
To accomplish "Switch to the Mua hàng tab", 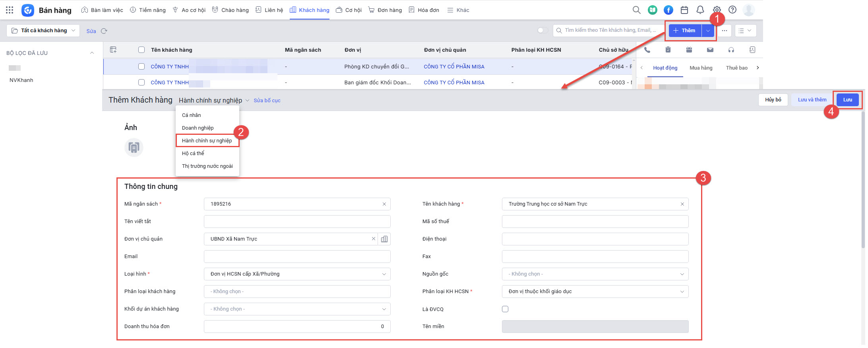I will pyautogui.click(x=701, y=68).
